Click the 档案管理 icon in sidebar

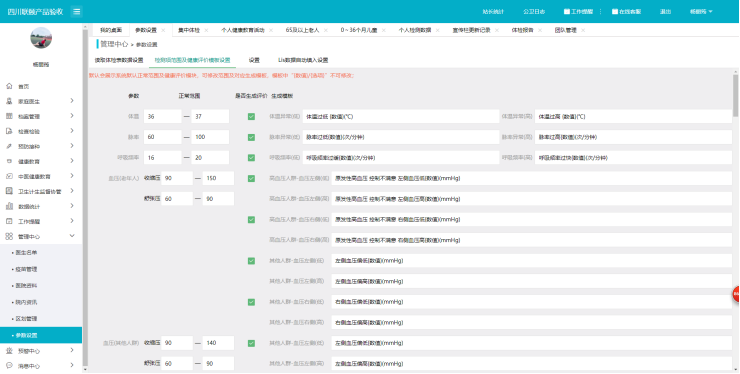pyautogui.click(x=9, y=116)
